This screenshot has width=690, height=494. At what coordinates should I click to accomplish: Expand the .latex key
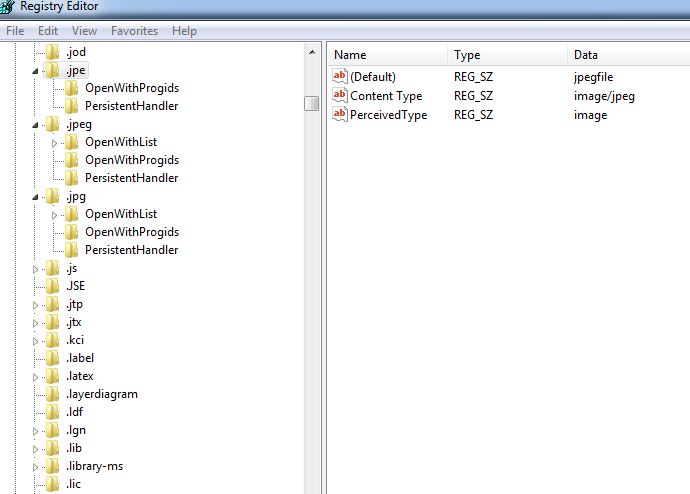tap(35, 377)
